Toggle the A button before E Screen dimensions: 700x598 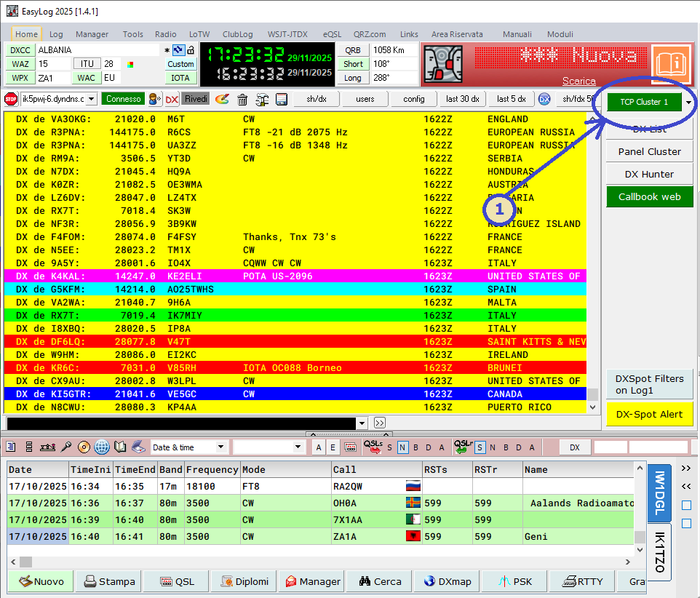click(318, 447)
